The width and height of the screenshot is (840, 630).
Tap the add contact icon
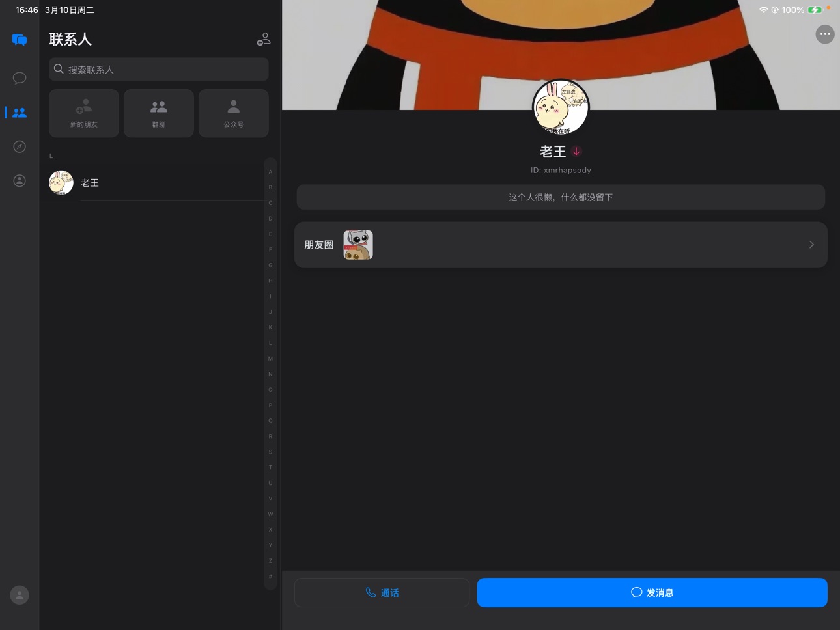[264, 40]
